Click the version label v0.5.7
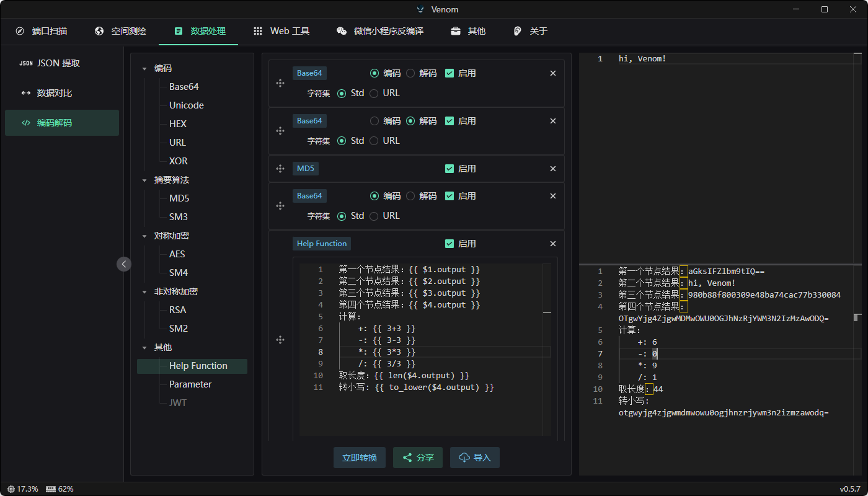Image resolution: width=868 pixels, height=496 pixels. tap(851, 489)
